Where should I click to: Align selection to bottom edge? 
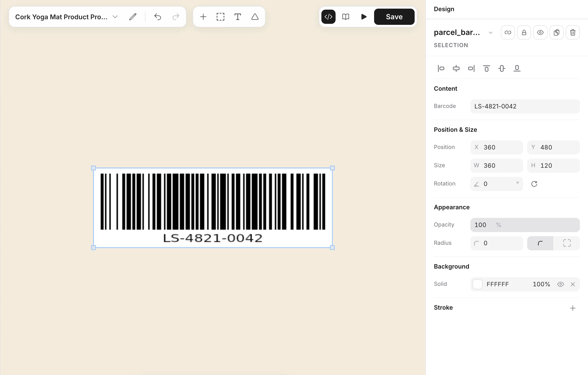(517, 68)
